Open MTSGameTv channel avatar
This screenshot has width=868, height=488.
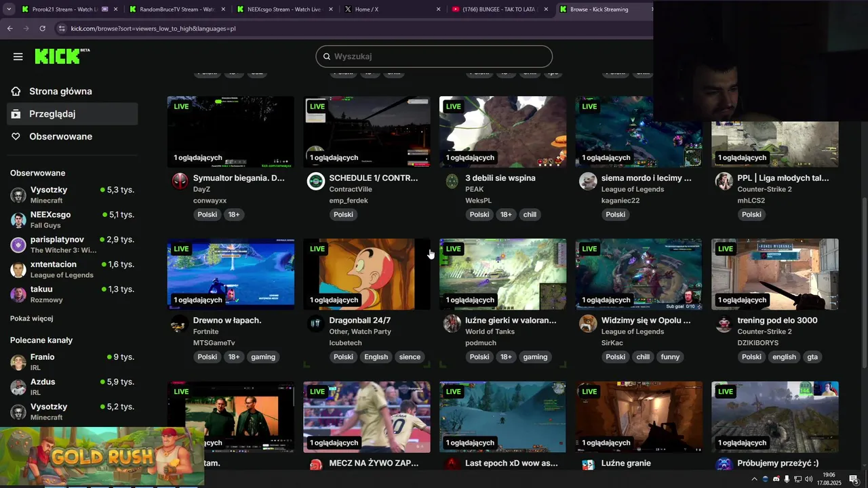[x=180, y=323]
